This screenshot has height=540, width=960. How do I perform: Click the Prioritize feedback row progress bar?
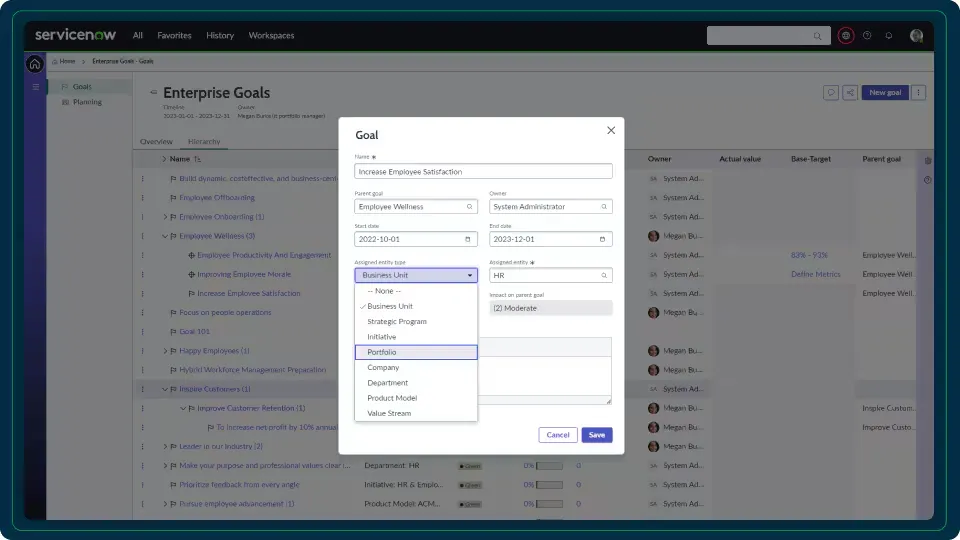tap(549, 485)
